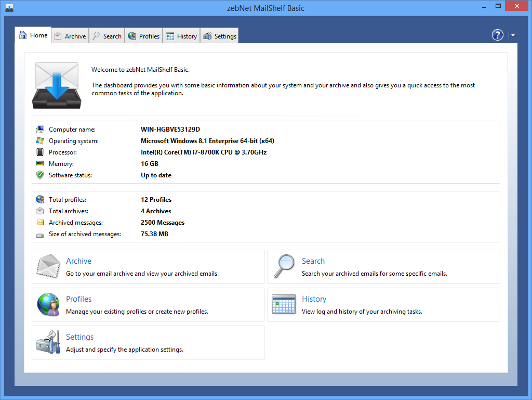Open the Settings tab
This screenshot has height=400, width=532.
pyautogui.click(x=220, y=36)
